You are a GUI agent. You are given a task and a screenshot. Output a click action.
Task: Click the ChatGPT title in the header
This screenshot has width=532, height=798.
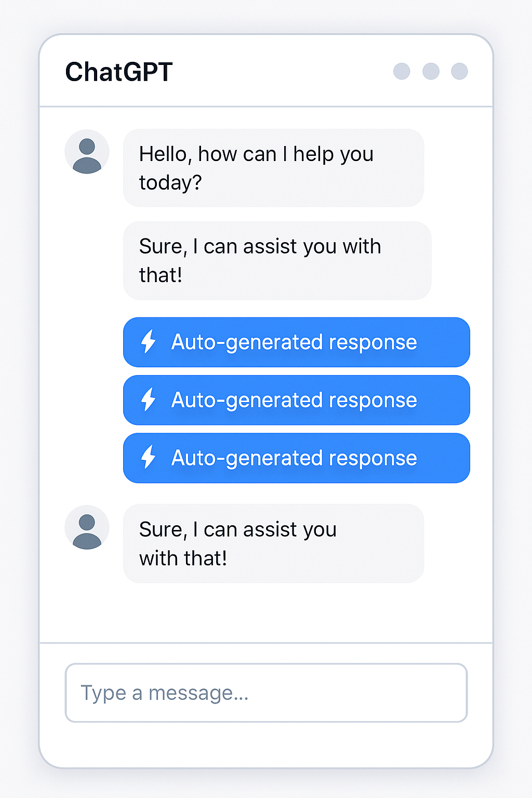(x=119, y=72)
